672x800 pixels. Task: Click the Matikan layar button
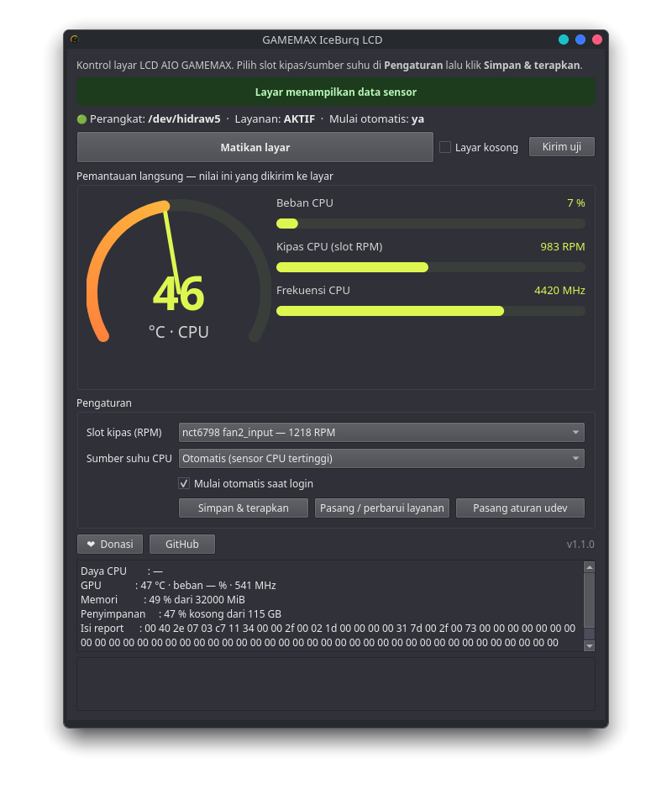point(255,147)
